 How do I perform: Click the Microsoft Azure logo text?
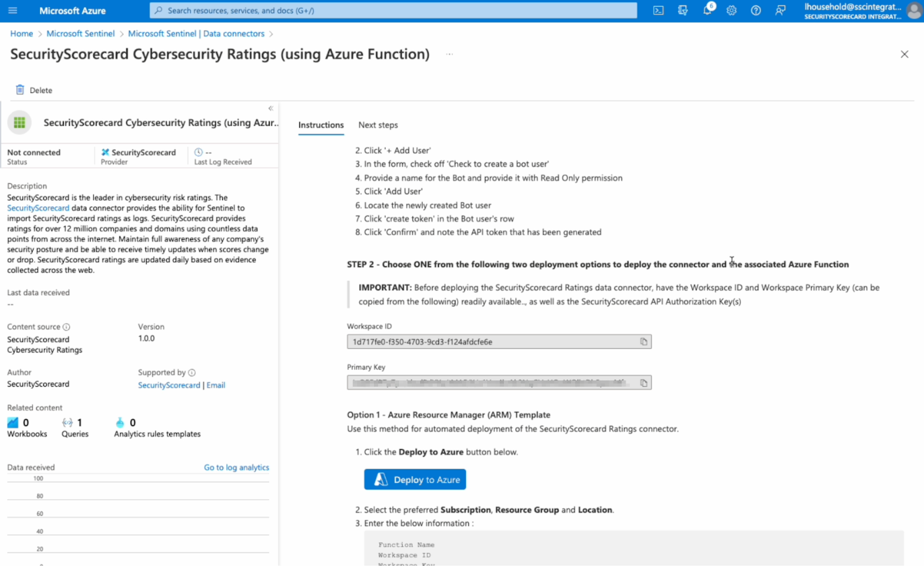(x=73, y=10)
